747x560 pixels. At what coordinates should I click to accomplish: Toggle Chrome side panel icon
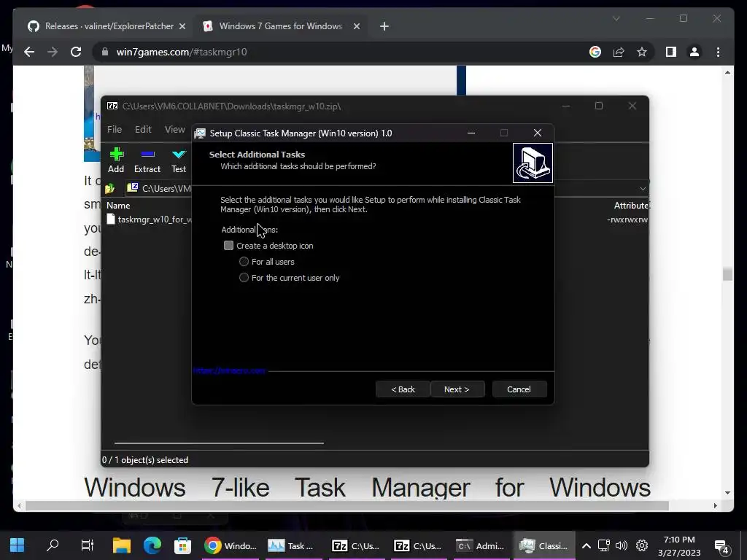[x=671, y=52]
